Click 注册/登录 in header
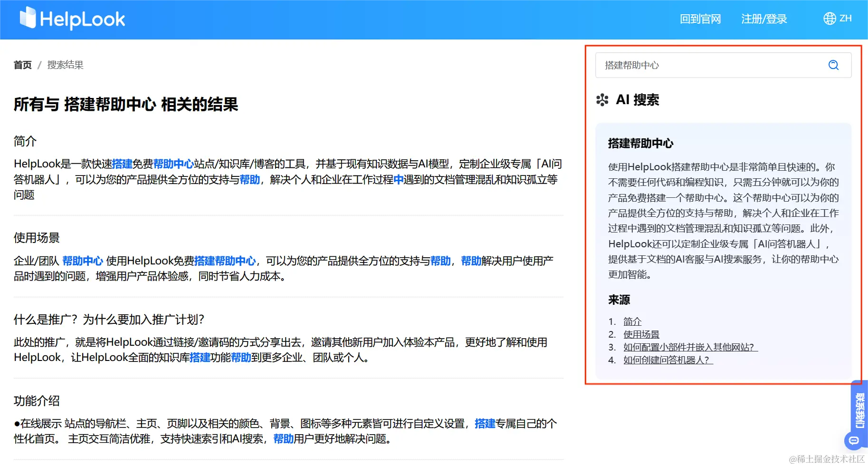Viewport: 868px width, 467px height. click(x=764, y=19)
